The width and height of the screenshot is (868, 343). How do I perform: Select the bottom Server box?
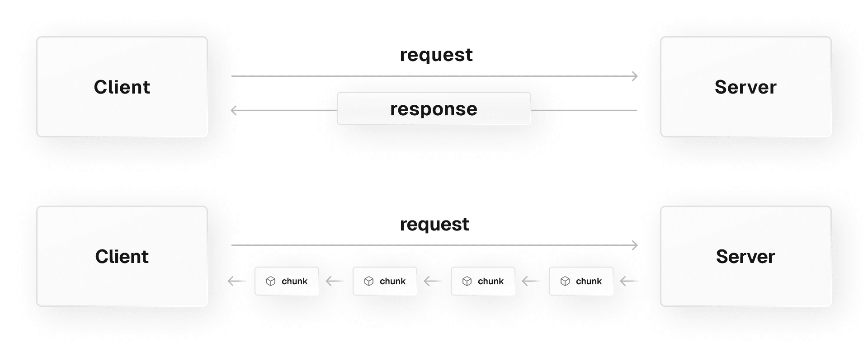pos(745,256)
